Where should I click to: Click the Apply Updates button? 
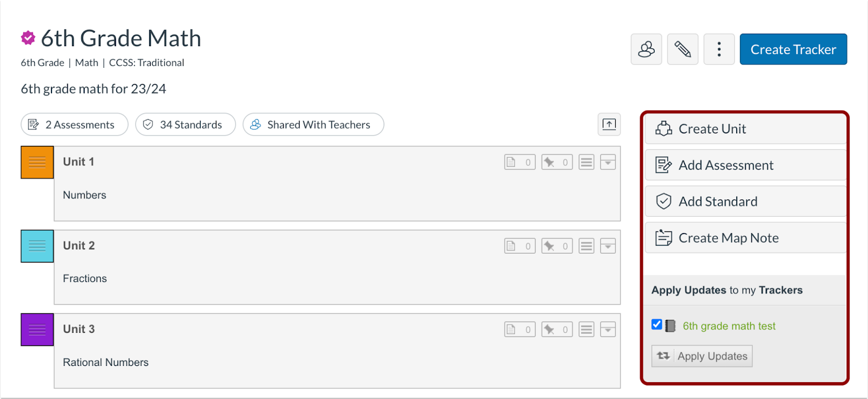702,356
